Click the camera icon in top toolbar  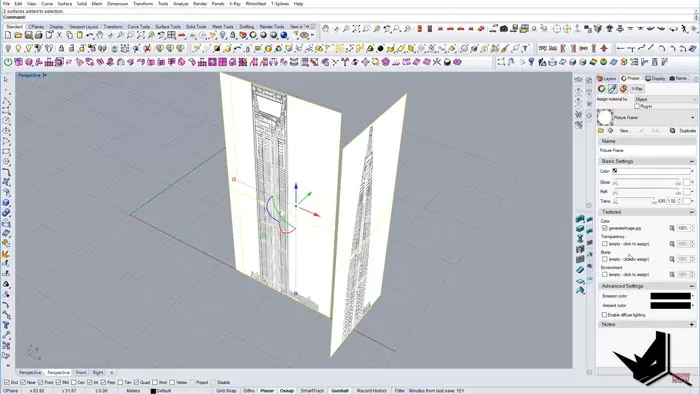pos(504,29)
